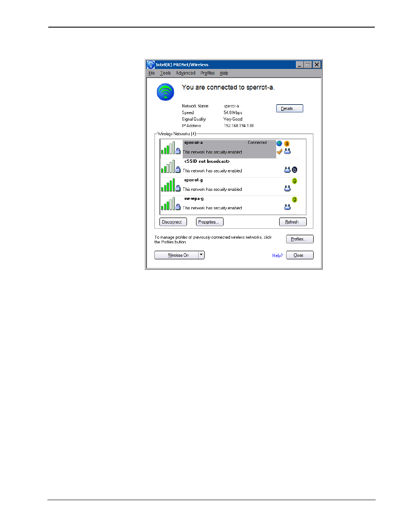Click the access point icon for sw-wpa-g

coord(287,207)
